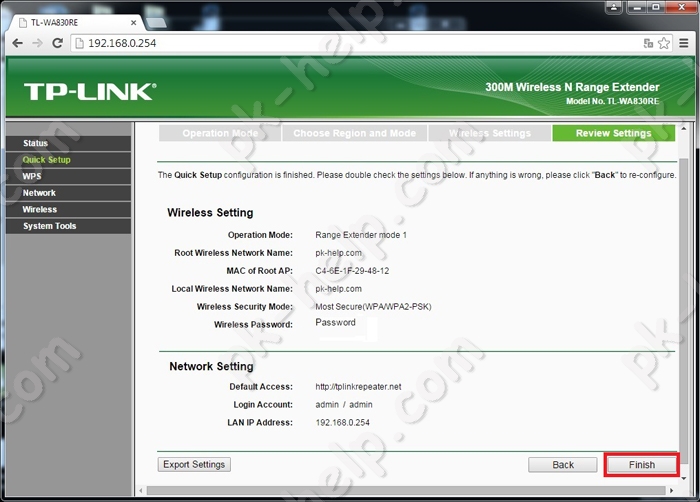Click '300M Wireless N Range Extender' title

572,87
